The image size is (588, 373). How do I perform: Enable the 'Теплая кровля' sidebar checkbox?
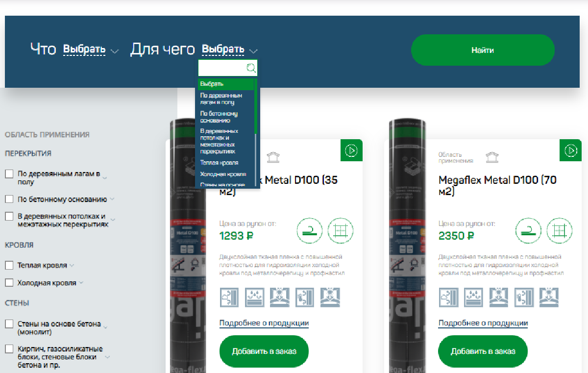[x=9, y=265]
